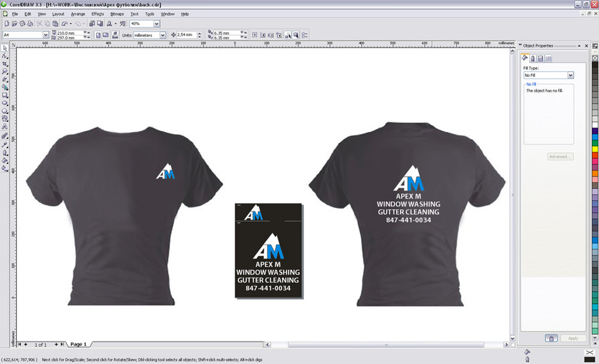The height and width of the screenshot is (364, 599).
Task: Open the Object Properties Summary tab
Action: click(x=549, y=59)
